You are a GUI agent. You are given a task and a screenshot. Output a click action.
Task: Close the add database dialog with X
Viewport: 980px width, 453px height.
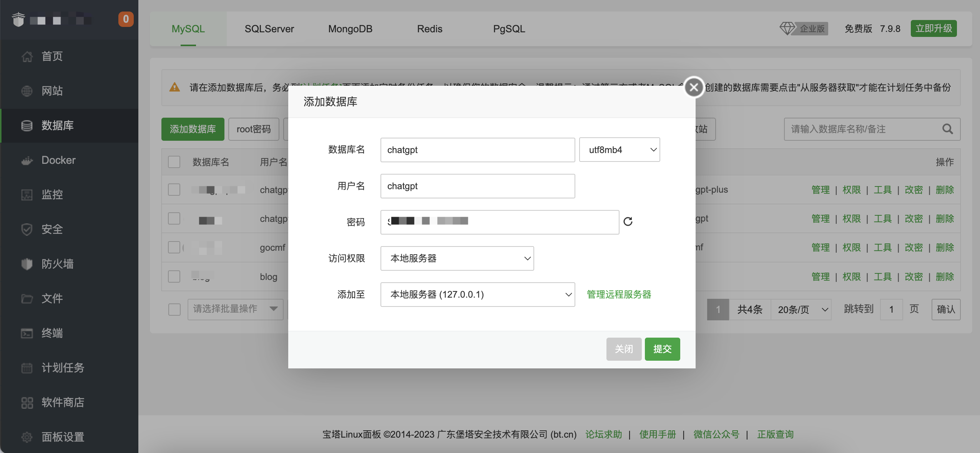coord(694,87)
